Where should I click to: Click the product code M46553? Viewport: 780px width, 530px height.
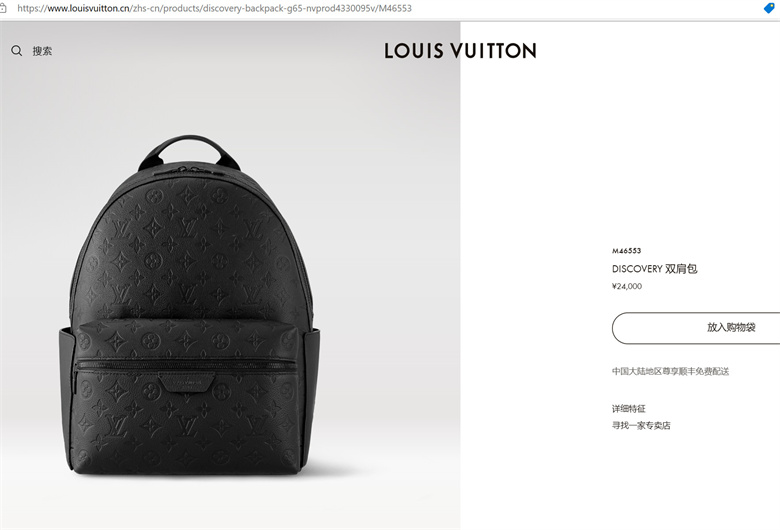point(626,251)
